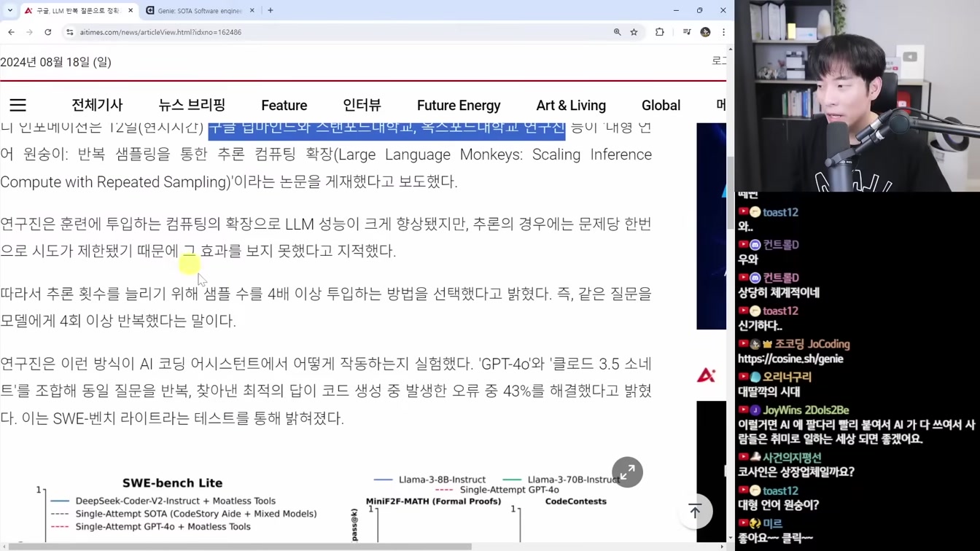
Task: Click the Llama-3-70B-Instruct legend label
Action: [x=574, y=480]
